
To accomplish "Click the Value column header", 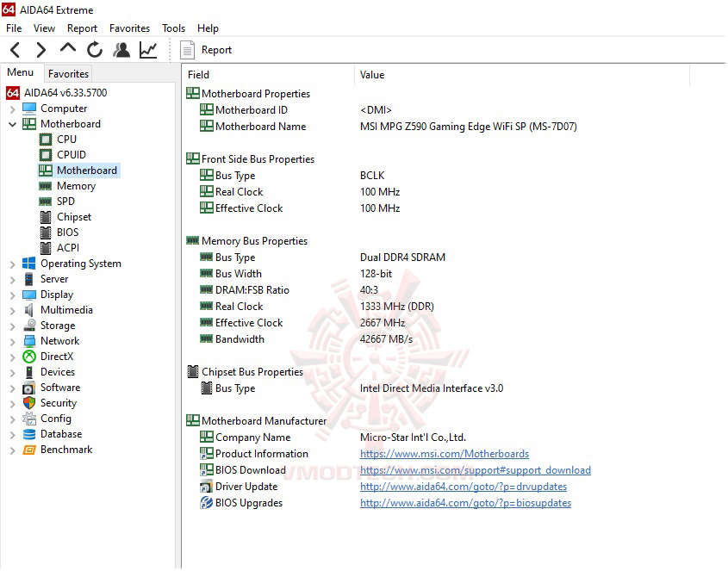I will click(522, 75).
